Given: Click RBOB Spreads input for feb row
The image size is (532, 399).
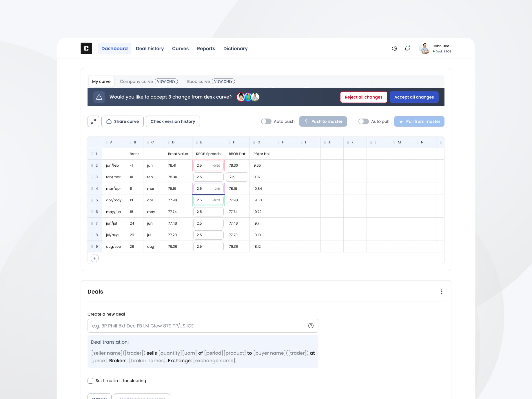Looking at the screenshot, I should (x=208, y=177).
